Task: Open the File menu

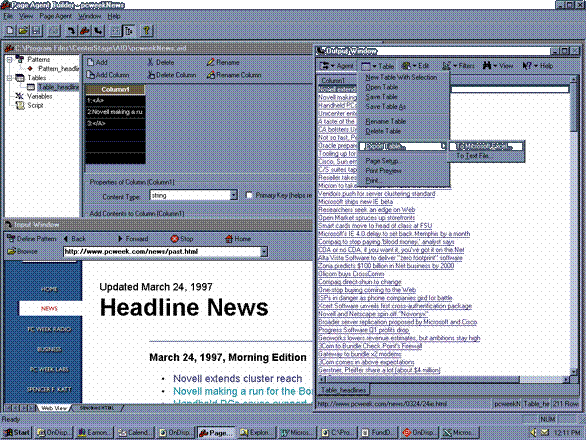Action: tap(8, 16)
